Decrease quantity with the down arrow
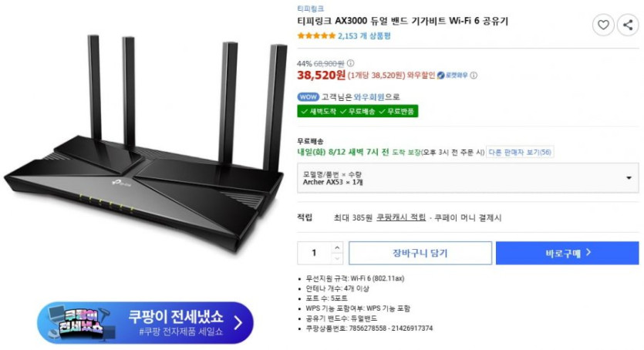 [x=337, y=258]
